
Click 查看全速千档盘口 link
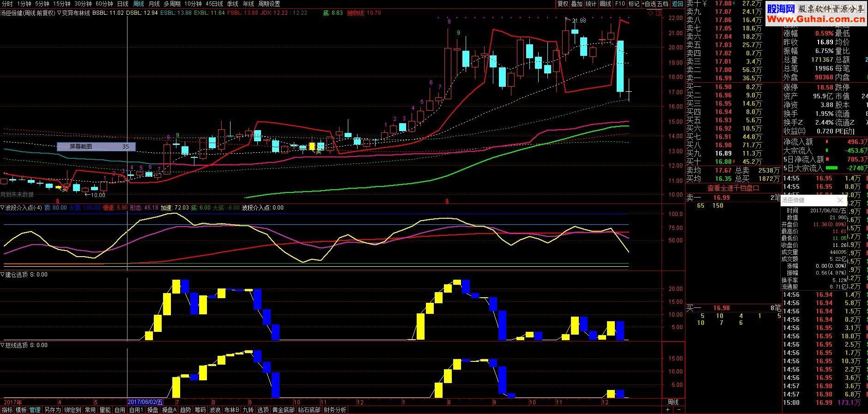(733, 188)
